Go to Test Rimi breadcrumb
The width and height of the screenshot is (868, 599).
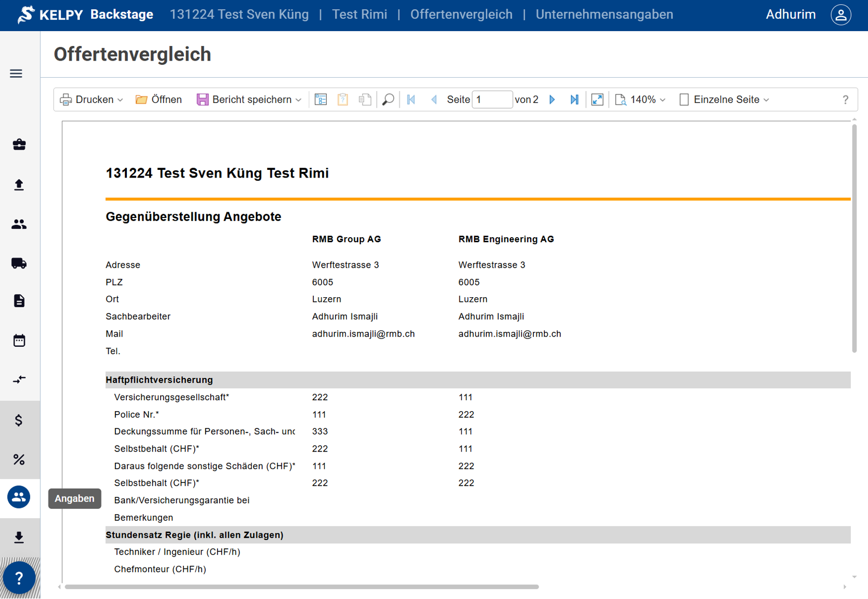coord(359,14)
